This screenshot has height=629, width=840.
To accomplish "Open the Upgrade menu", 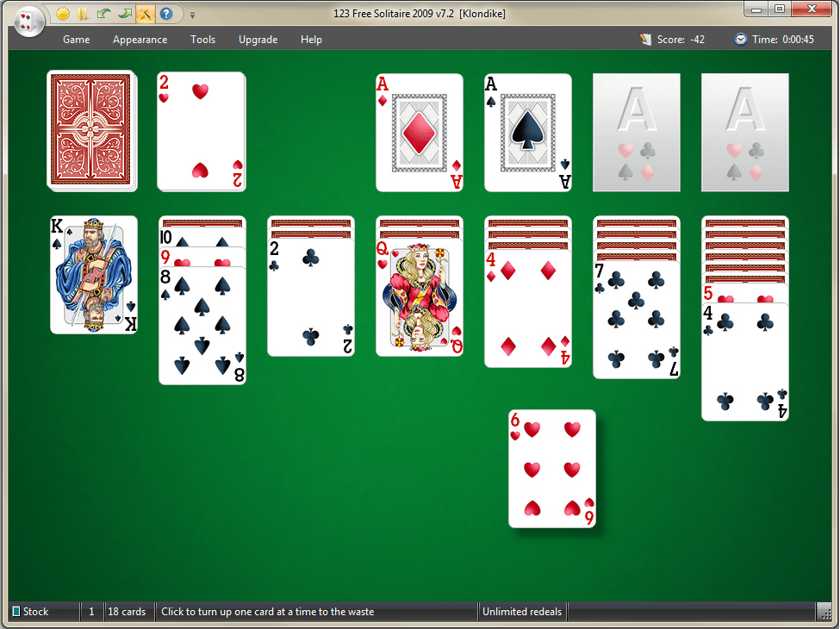I will 258,40.
